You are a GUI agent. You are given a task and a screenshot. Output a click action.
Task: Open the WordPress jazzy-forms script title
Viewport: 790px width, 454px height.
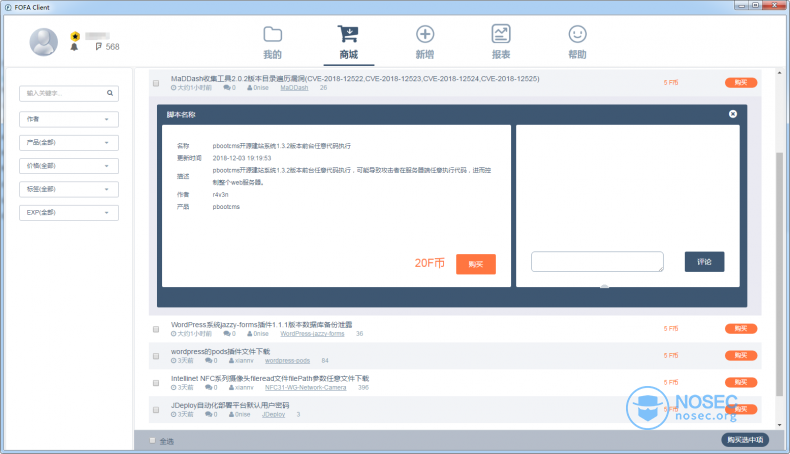(261, 325)
